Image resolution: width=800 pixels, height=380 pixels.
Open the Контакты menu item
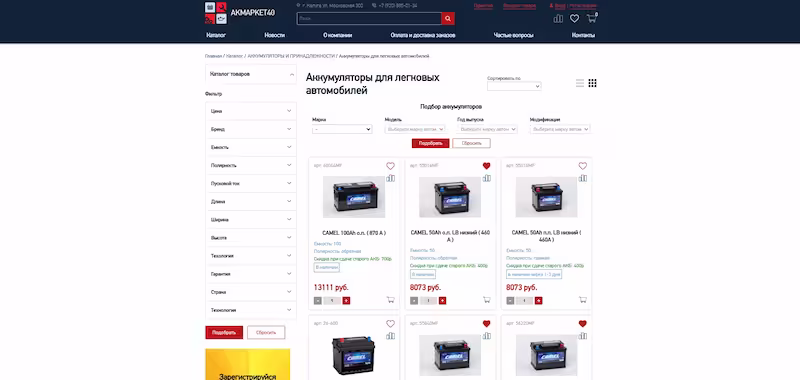point(583,35)
